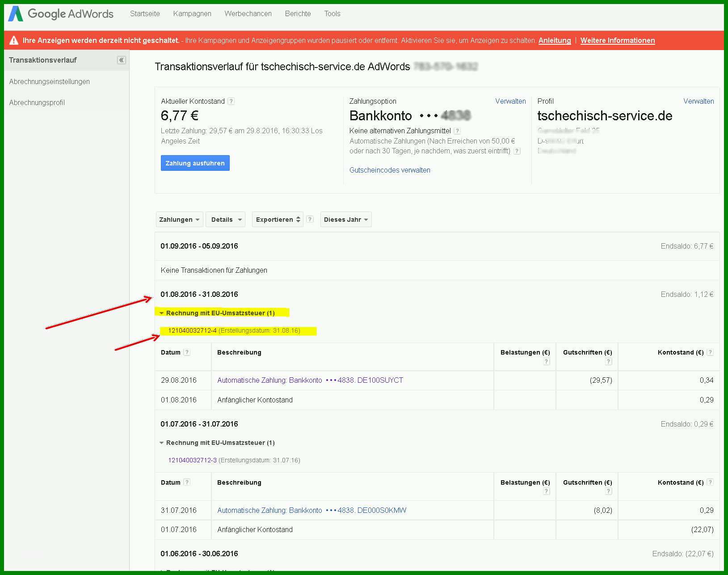Click Verwalten link beside Zahlungsoption

pos(510,101)
